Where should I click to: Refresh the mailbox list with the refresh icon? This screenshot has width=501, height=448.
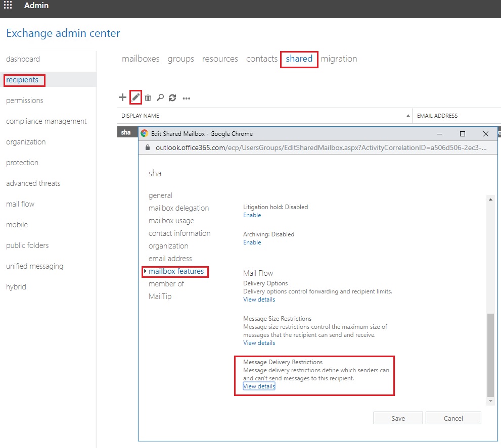click(x=172, y=97)
